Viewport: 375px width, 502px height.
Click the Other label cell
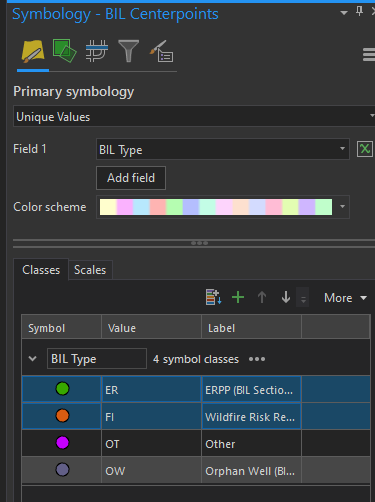(251, 443)
